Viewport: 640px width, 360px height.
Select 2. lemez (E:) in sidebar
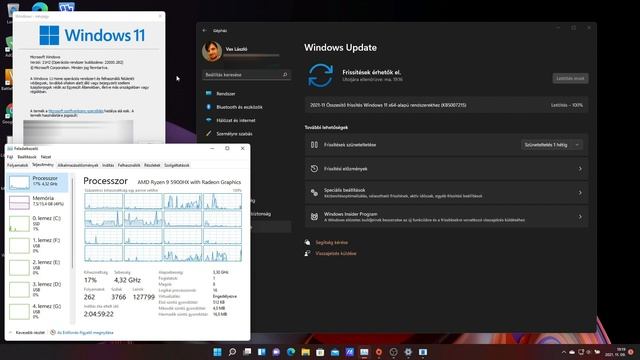[38, 268]
